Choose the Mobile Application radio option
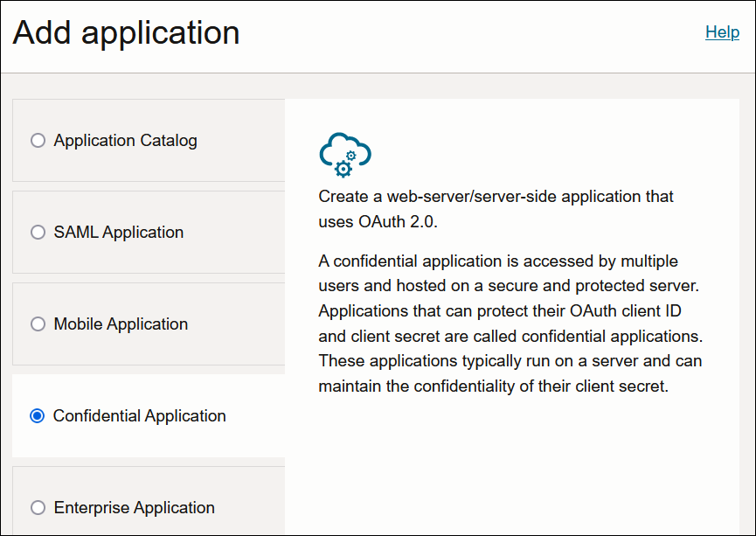This screenshot has height=536, width=756. [x=38, y=324]
